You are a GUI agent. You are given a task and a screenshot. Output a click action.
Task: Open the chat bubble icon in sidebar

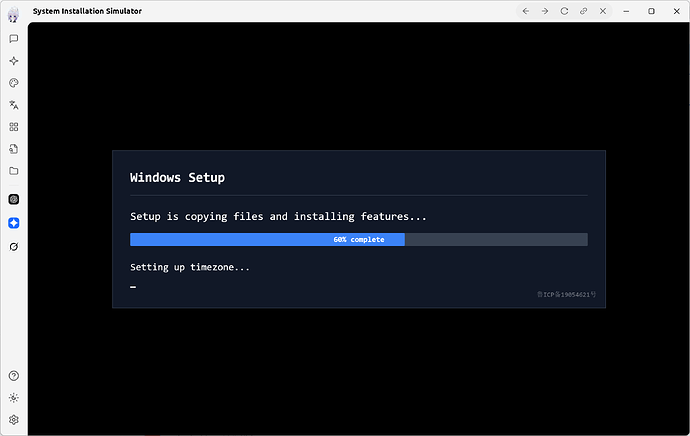14,39
